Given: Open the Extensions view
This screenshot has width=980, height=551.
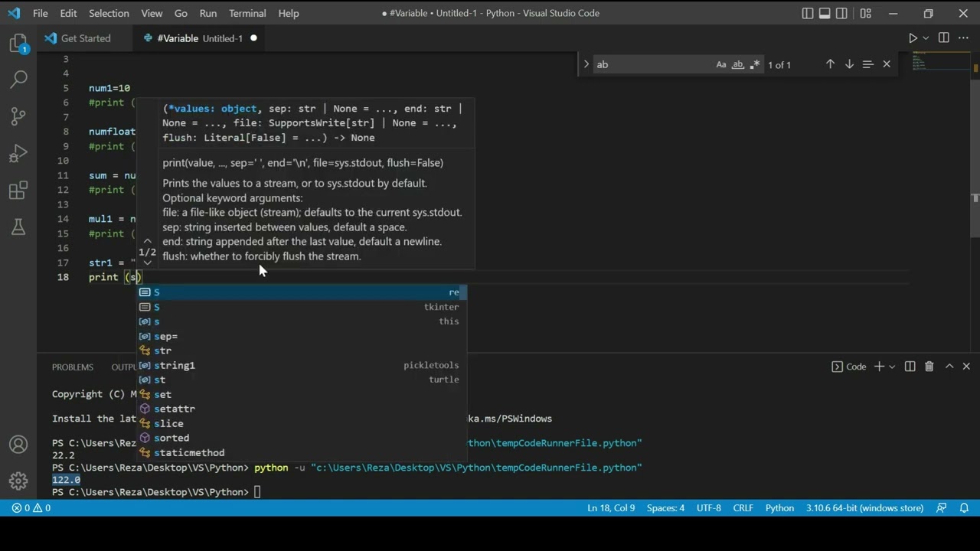Looking at the screenshot, I should [x=18, y=191].
